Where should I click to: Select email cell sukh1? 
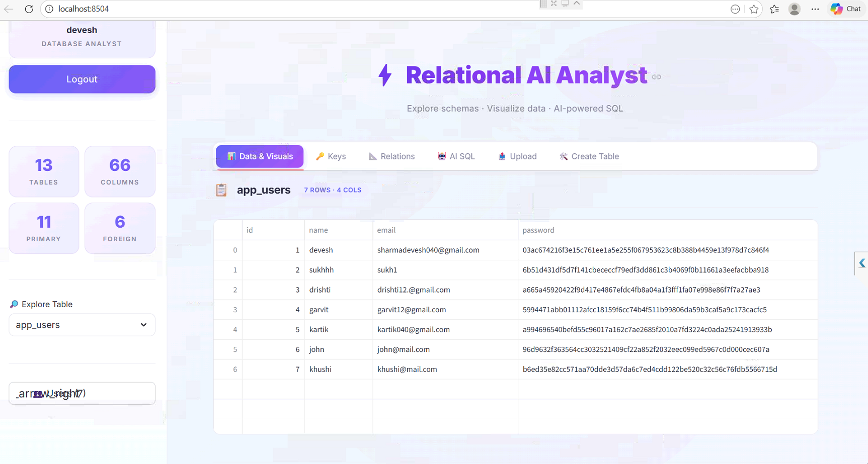(445, 270)
